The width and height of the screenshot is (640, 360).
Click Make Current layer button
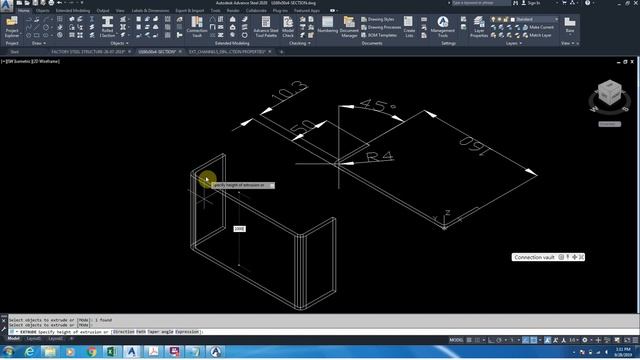[x=538, y=27]
